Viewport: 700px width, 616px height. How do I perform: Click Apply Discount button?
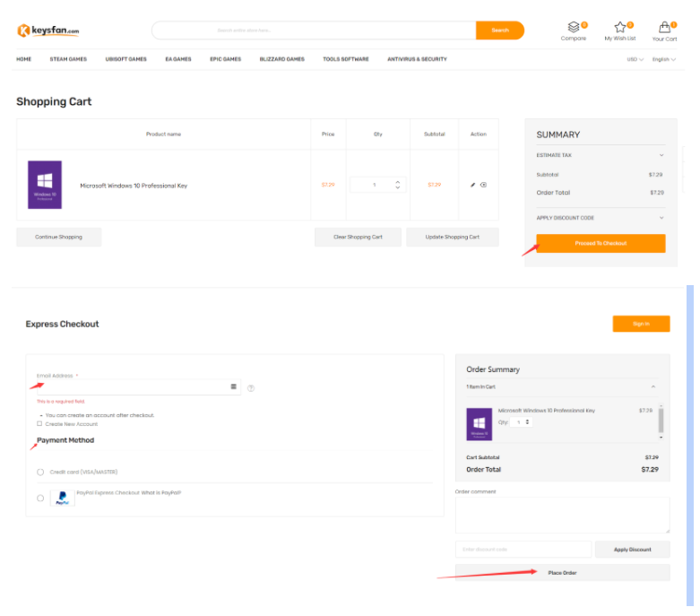point(633,550)
